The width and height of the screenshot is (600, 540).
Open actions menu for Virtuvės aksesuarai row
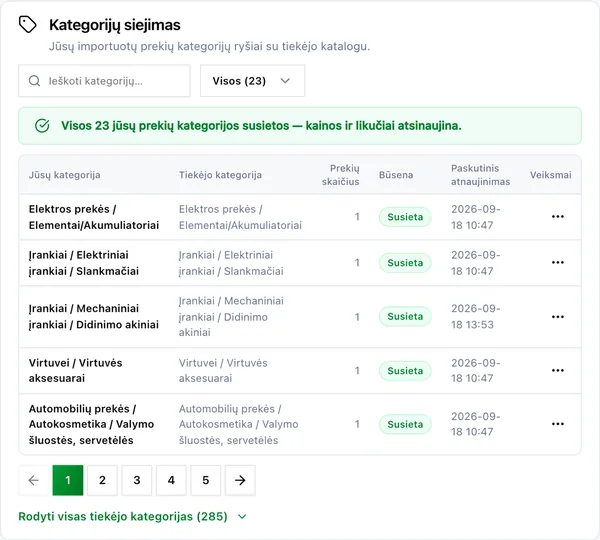(558, 370)
